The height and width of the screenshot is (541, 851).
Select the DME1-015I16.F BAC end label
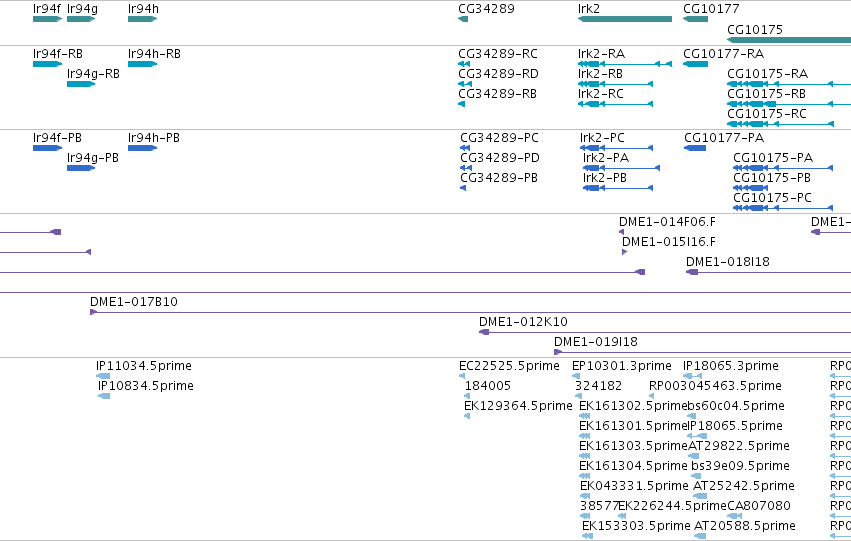669,242
